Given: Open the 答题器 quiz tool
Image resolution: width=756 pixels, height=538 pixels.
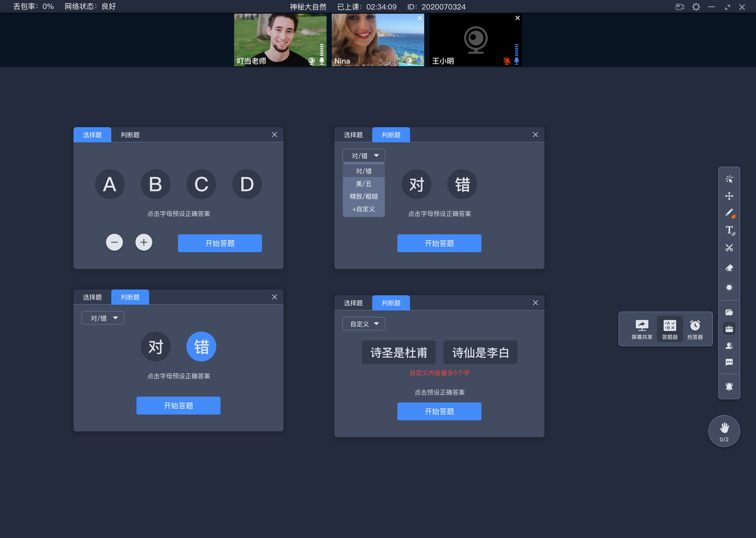Looking at the screenshot, I should [669, 328].
